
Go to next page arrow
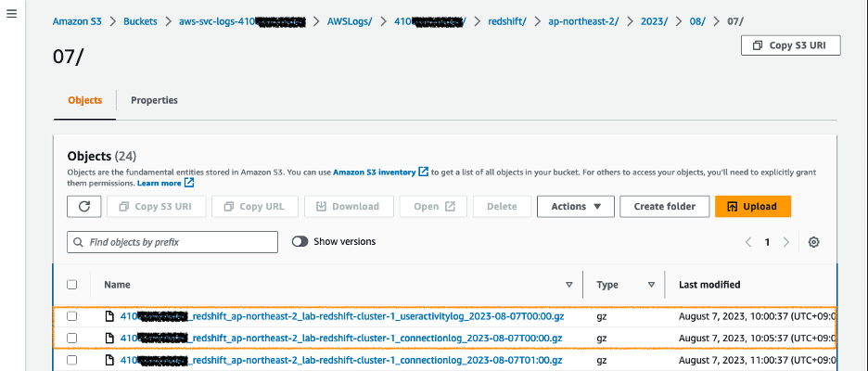click(785, 242)
